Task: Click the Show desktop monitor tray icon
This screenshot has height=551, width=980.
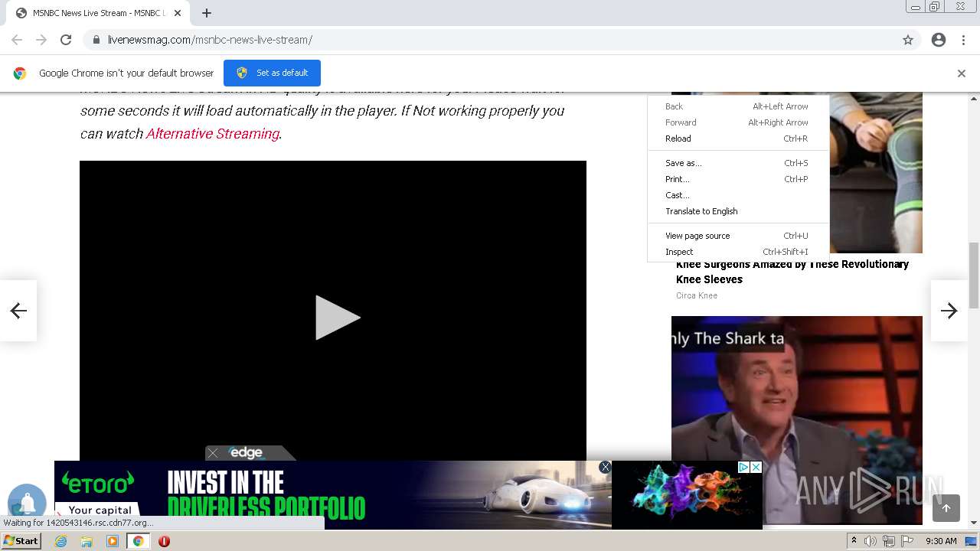Action: pos(971,541)
